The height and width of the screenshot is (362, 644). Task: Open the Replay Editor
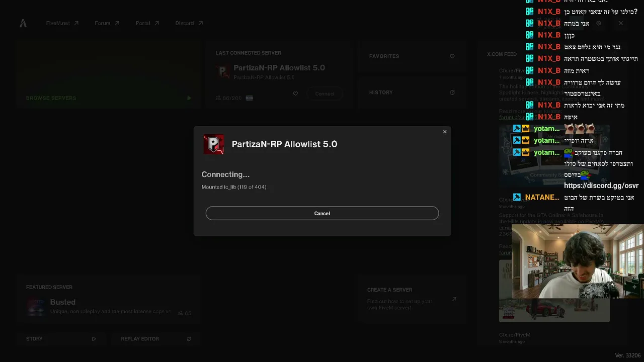click(156, 339)
